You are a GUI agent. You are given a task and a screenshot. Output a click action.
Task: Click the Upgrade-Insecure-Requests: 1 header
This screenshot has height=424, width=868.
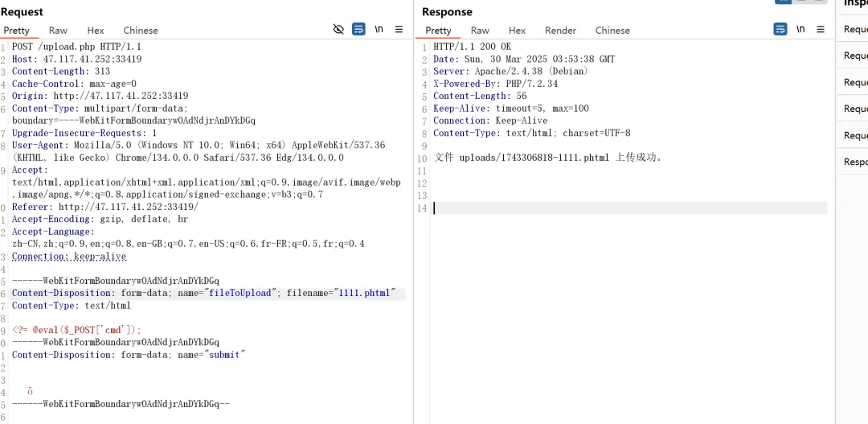(x=84, y=133)
